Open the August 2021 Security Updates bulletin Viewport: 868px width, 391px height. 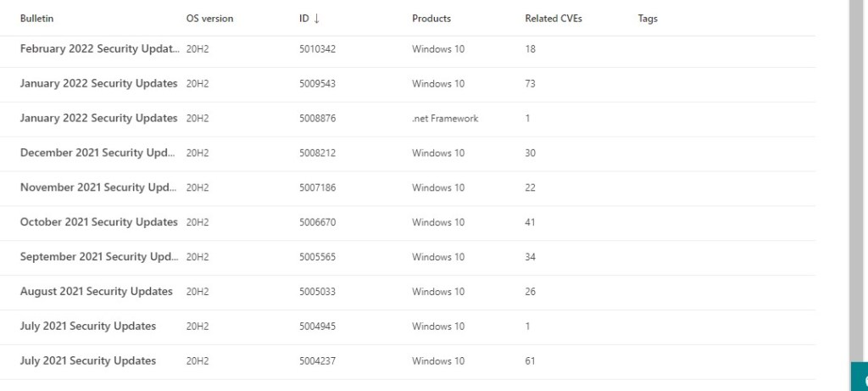[x=96, y=292]
